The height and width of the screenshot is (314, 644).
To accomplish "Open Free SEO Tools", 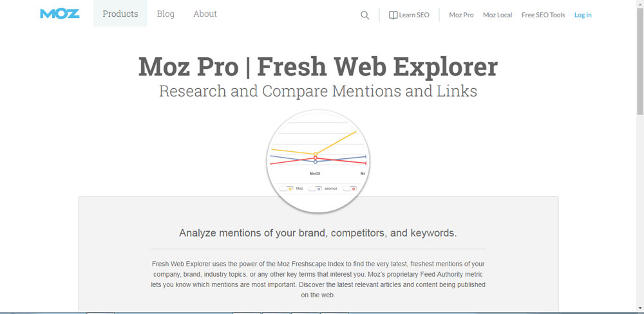I will 543,15.
